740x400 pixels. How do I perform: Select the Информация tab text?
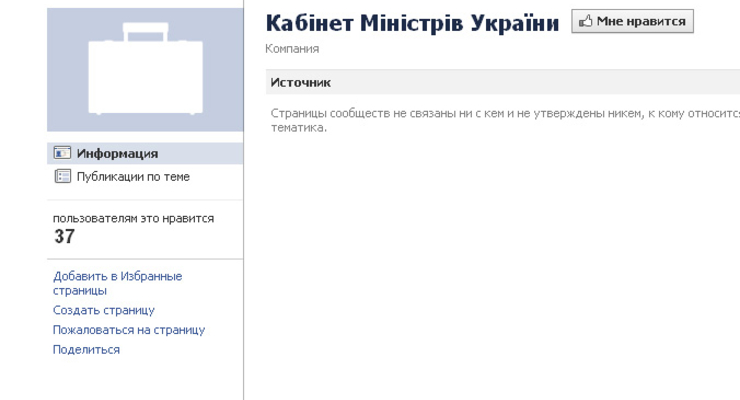(118, 153)
